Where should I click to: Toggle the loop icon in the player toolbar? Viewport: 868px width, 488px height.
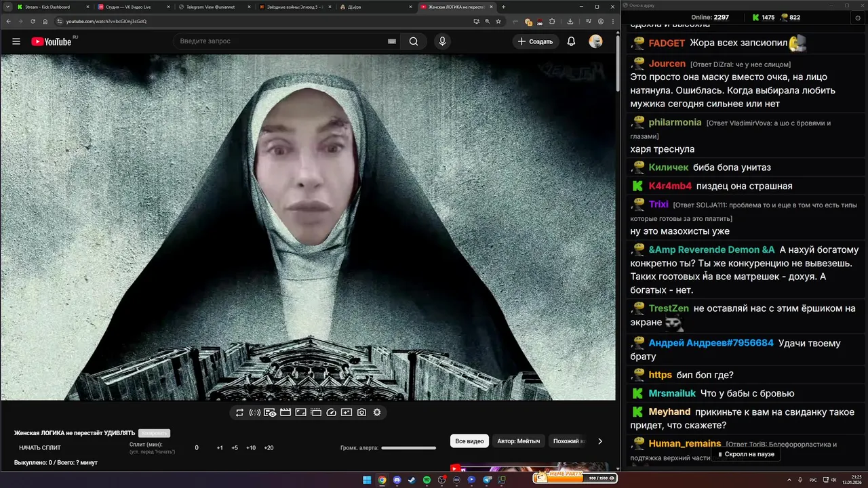pyautogui.click(x=239, y=412)
